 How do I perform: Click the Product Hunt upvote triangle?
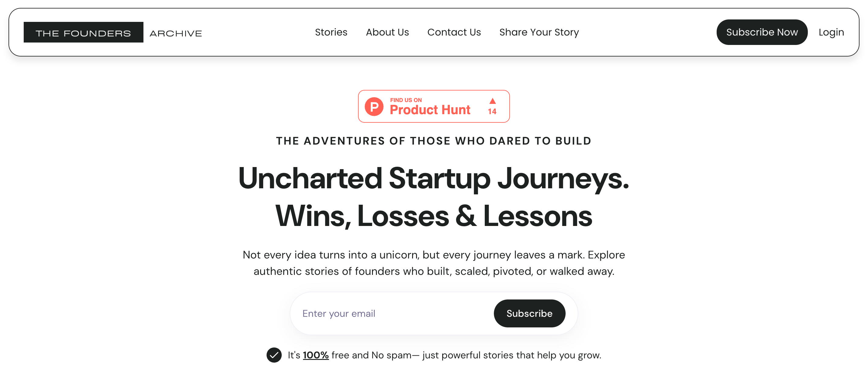pyautogui.click(x=492, y=101)
